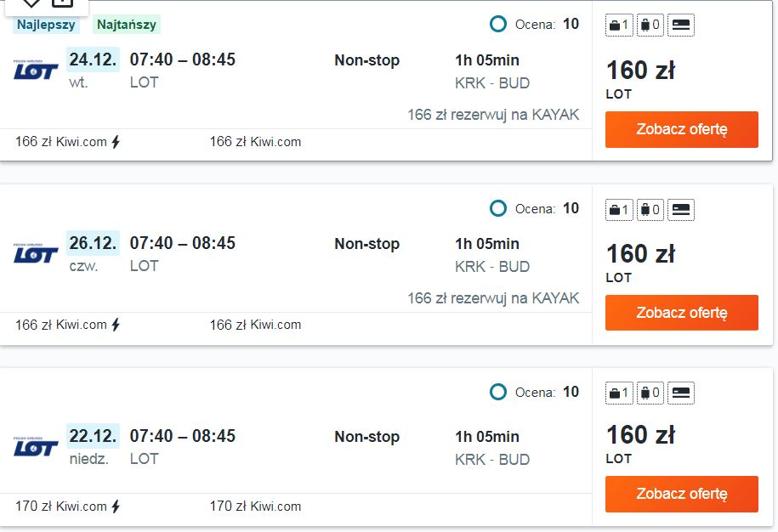
Task: Click 166 zł rezerwuj na KAYAK for 24.12
Action: [493, 115]
